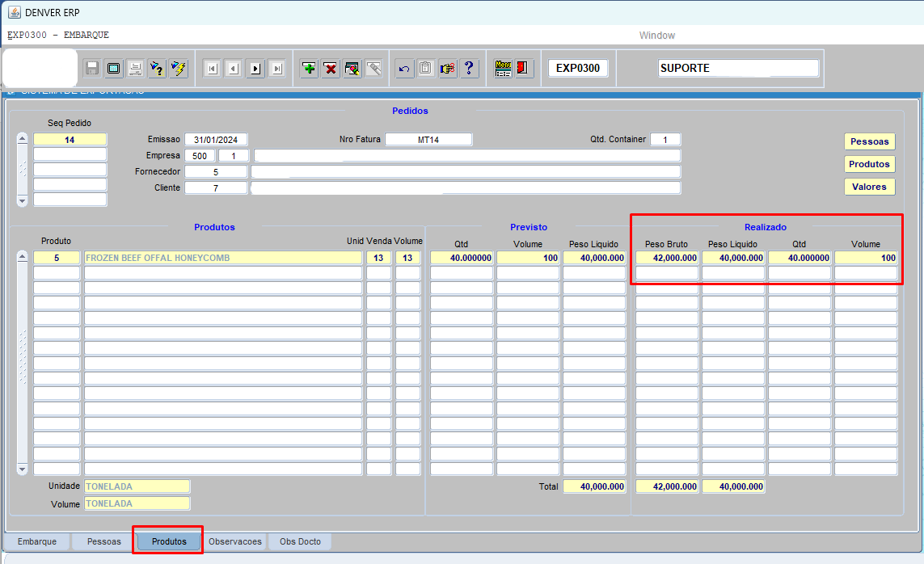
Task: Click the Unid Venda field with 13
Action: coord(378,258)
